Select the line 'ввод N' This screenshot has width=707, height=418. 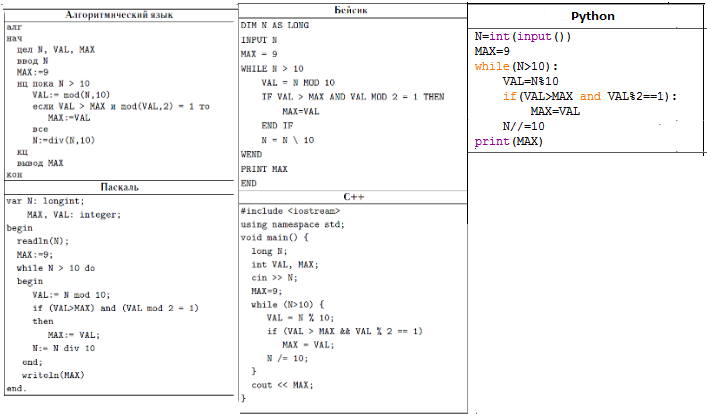tap(32, 61)
